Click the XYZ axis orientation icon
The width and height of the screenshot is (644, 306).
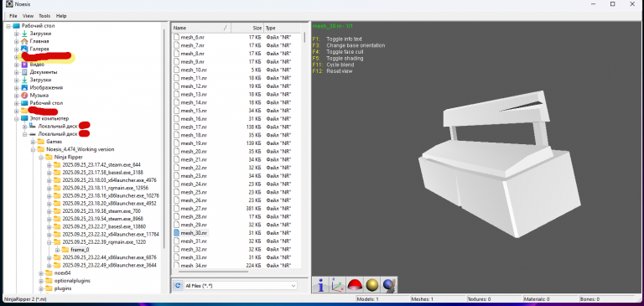point(337,285)
